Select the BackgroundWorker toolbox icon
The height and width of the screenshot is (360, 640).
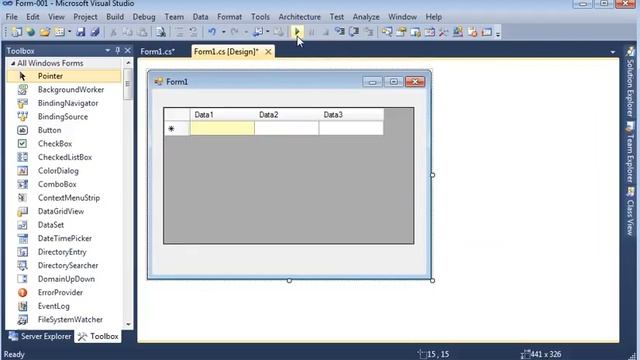click(22, 89)
